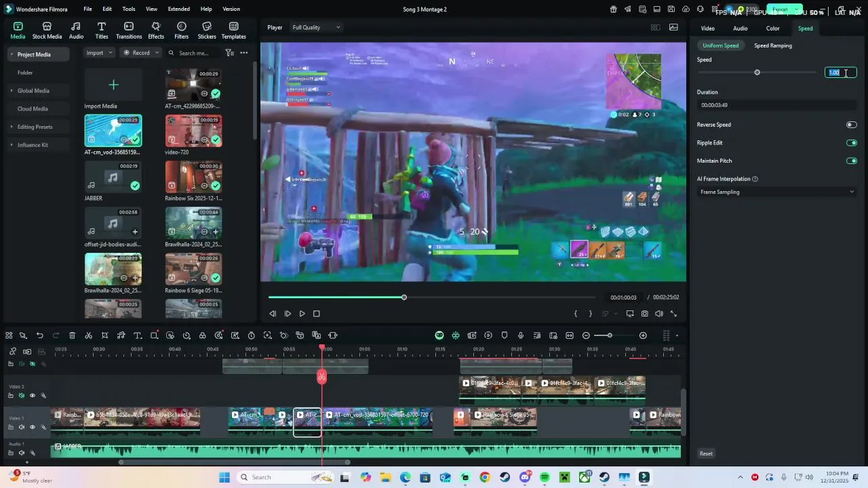Select Cloud Media in sidebar
This screenshot has height=488, width=868.
click(x=33, y=108)
